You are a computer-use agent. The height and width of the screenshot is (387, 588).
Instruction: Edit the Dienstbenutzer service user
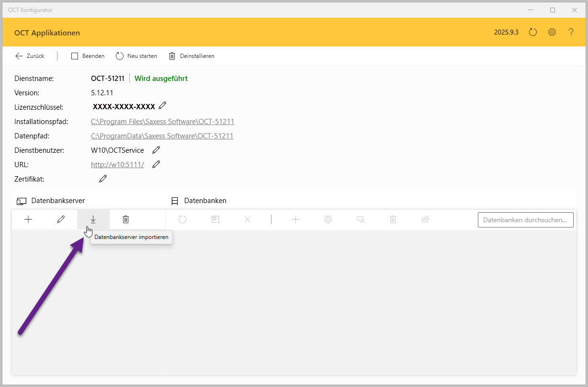click(156, 150)
